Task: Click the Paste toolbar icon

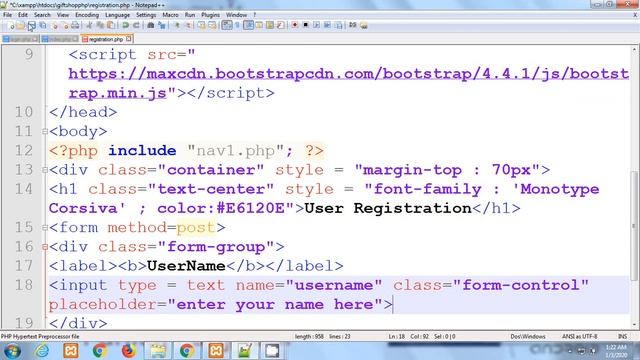Action: 111,25
